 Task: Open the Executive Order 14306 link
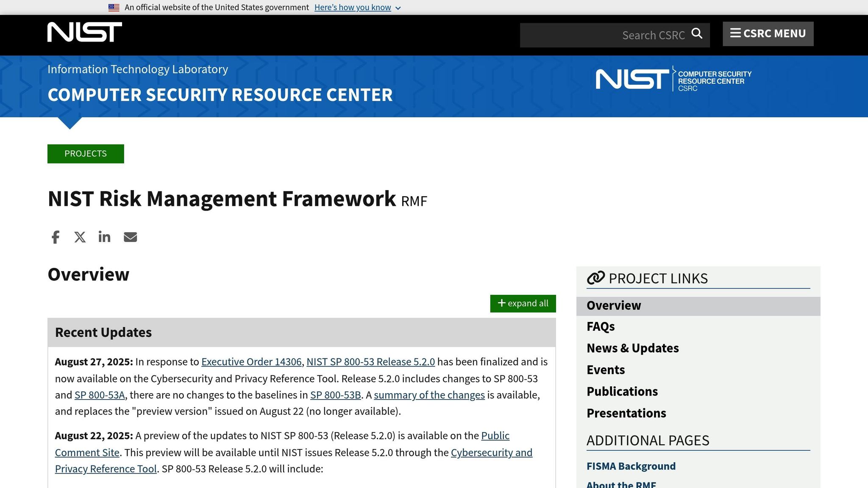click(x=252, y=362)
